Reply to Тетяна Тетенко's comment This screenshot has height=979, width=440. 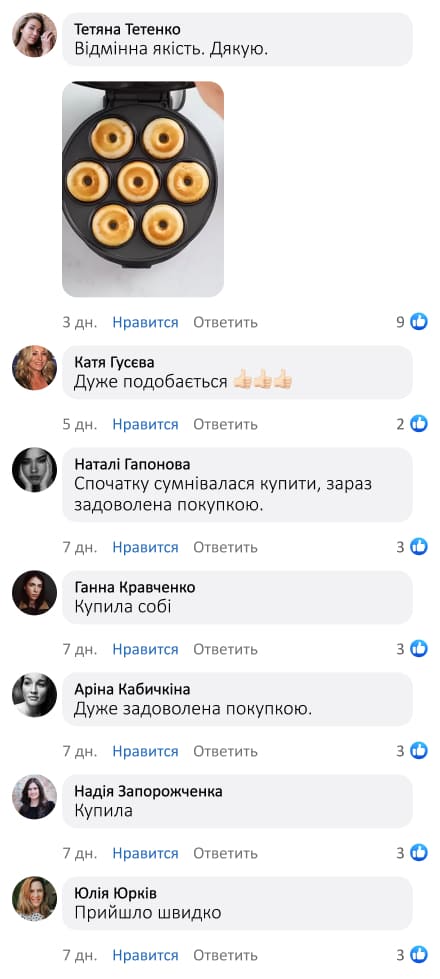tap(225, 323)
